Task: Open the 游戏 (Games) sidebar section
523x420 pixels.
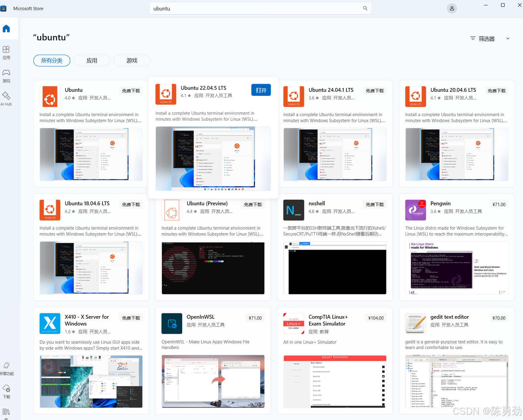Action: [6, 76]
